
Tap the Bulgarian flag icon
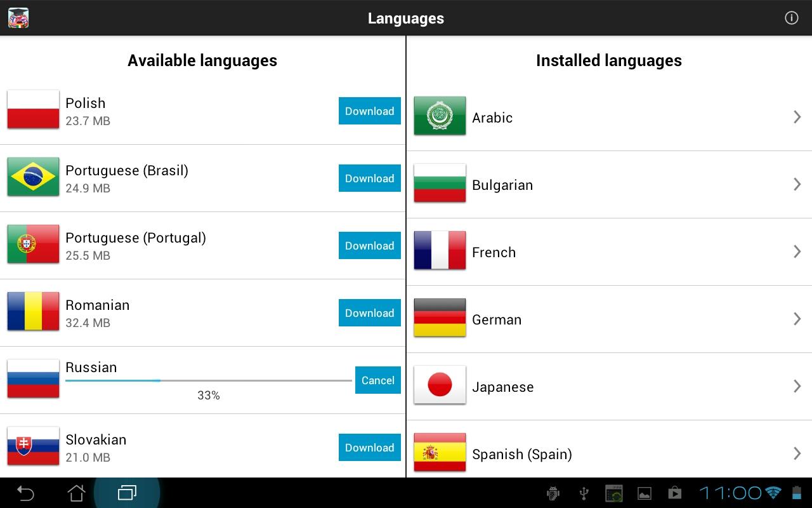tap(440, 184)
